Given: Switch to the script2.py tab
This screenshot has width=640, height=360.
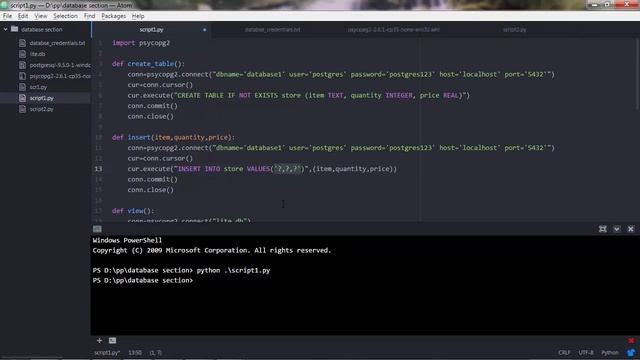Looking at the screenshot, I should coord(514,29).
